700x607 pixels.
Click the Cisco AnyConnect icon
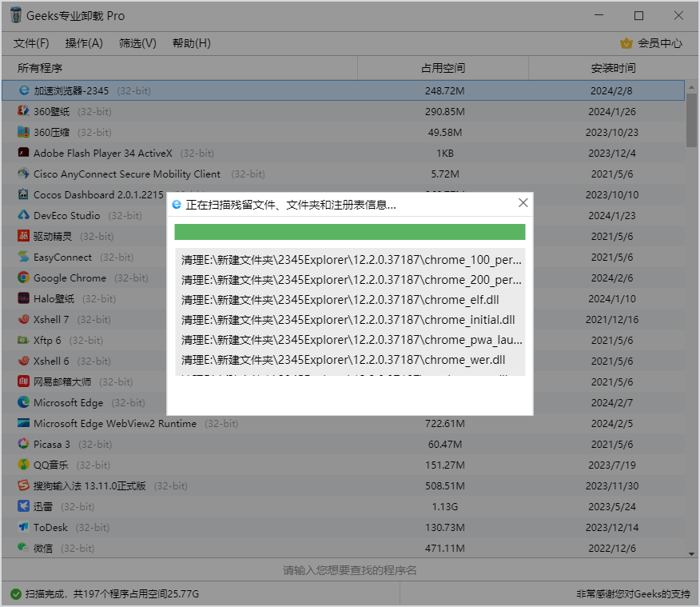click(x=23, y=174)
